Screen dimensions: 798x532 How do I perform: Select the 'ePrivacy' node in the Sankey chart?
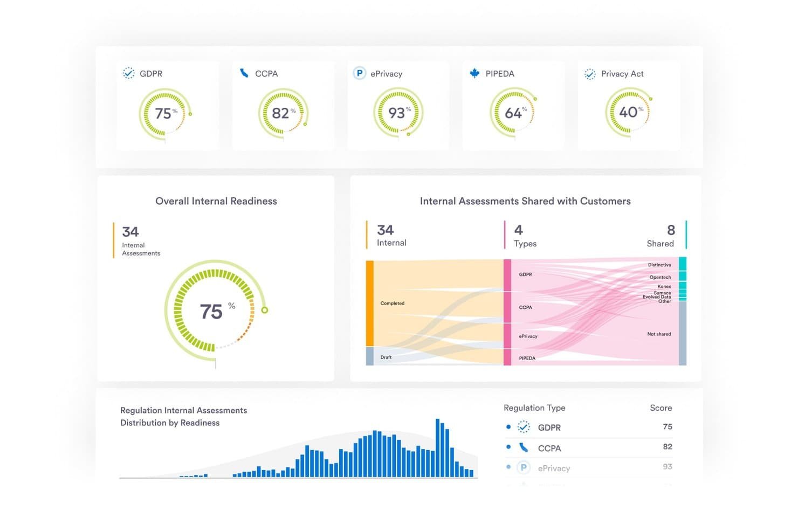coord(507,336)
